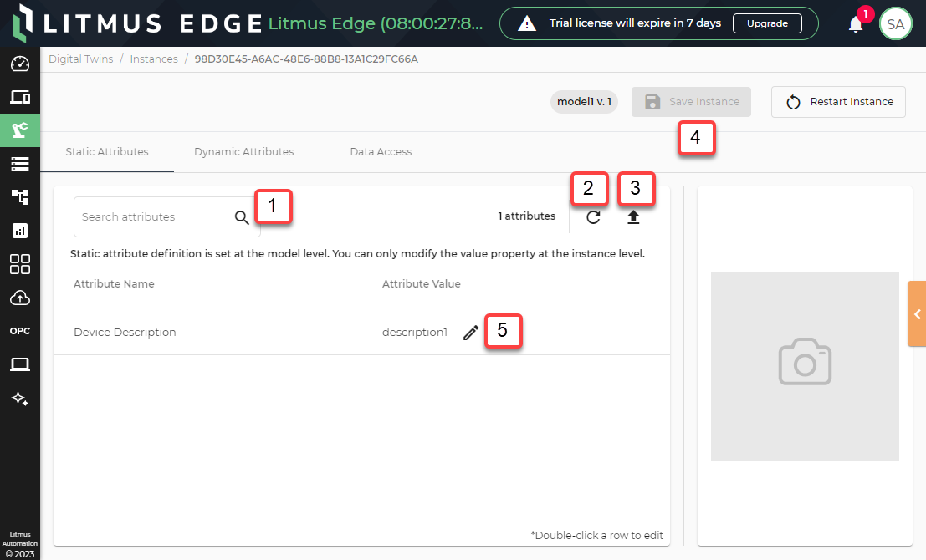This screenshot has width=926, height=560.
Task: Open the Instances breadcrumb link
Action: pyautogui.click(x=153, y=59)
